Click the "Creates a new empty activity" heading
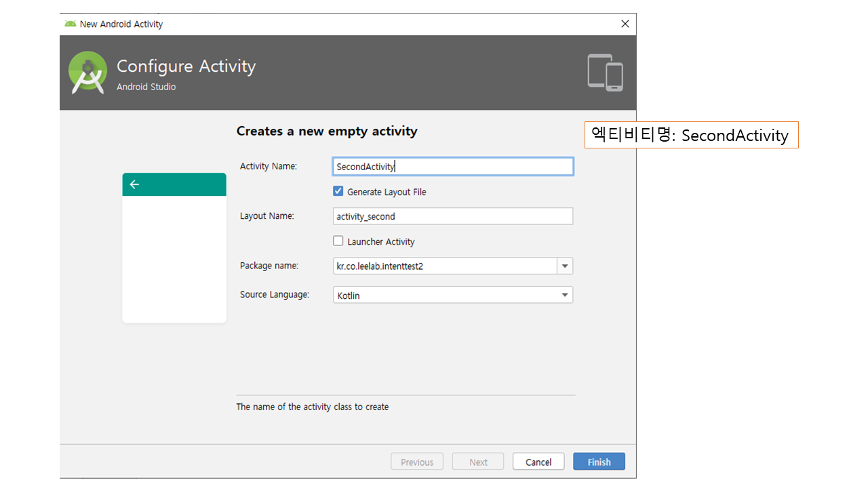 (x=327, y=131)
